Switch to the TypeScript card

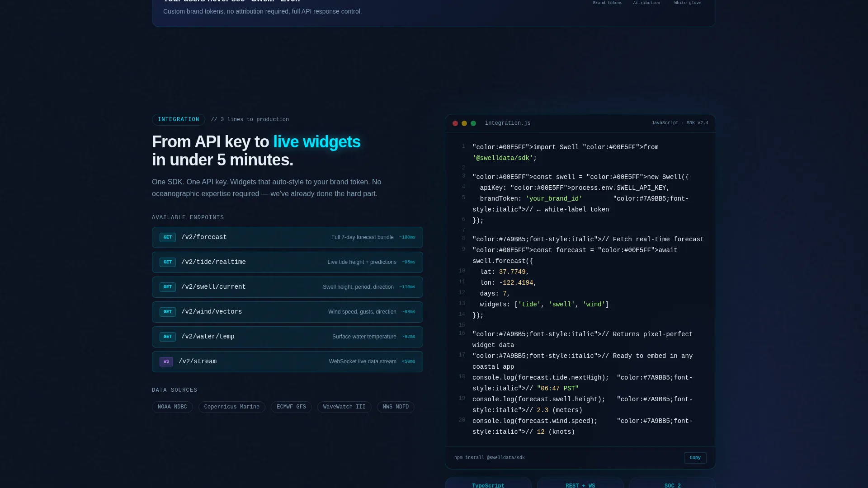click(x=488, y=483)
